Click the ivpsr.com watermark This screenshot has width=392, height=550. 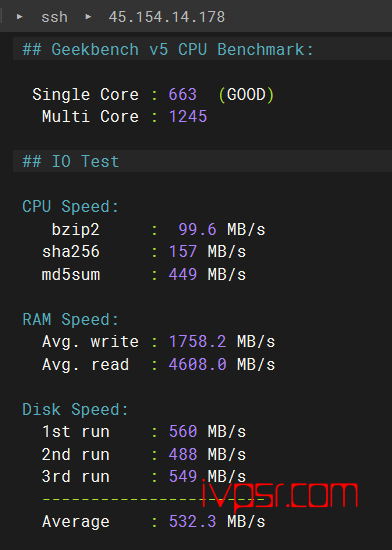pyautogui.click(x=280, y=496)
